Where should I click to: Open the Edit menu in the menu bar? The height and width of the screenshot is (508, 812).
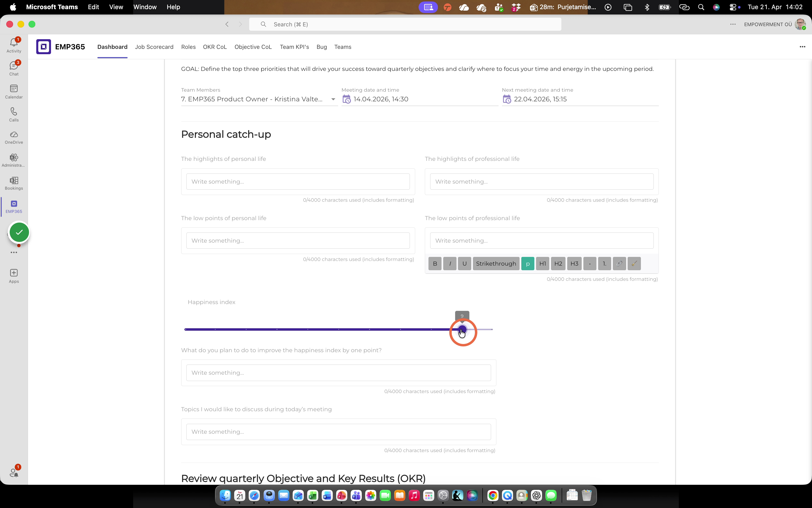coord(93,7)
